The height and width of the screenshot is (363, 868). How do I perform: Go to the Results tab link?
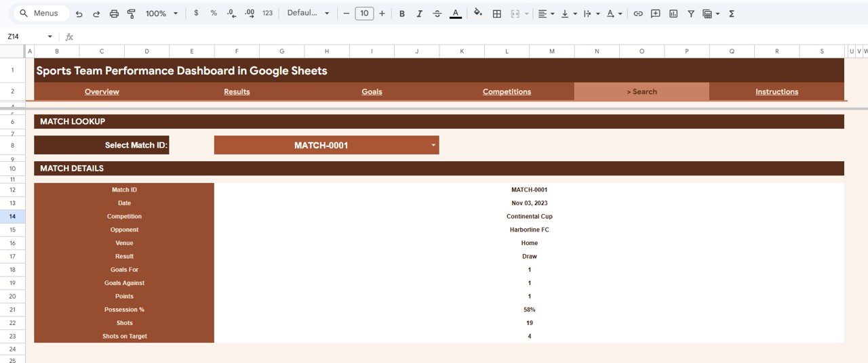(x=237, y=92)
